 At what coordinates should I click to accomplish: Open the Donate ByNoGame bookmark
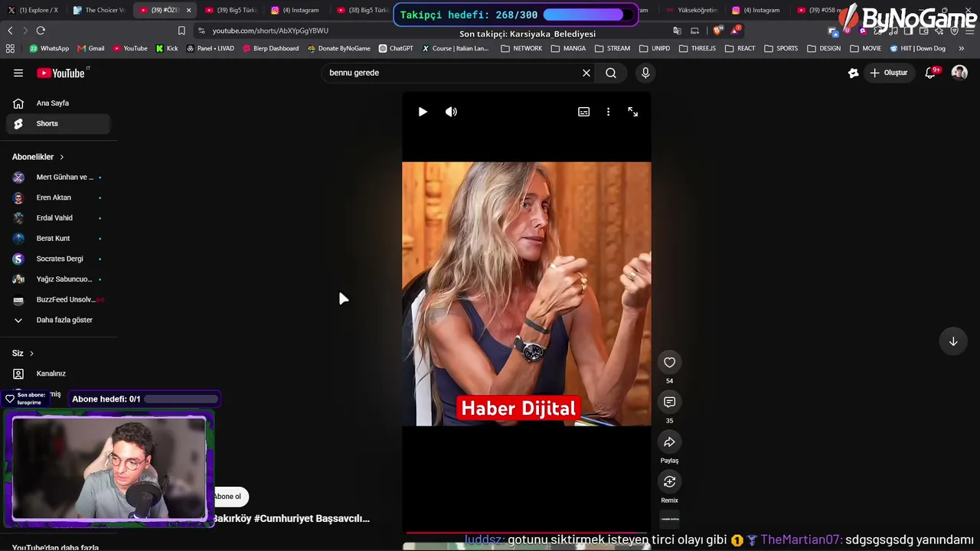point(338,48)
